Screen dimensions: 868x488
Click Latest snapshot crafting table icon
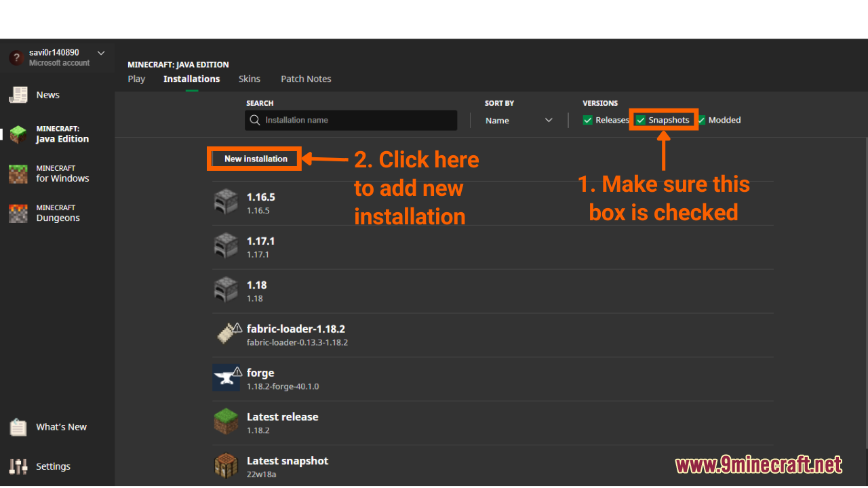click(226, 466)
